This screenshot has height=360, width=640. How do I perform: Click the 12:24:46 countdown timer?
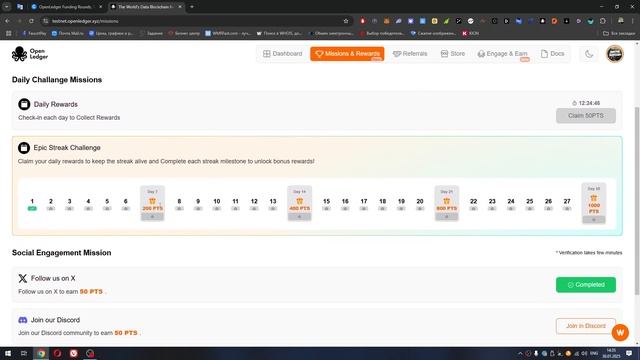click(586, 103)
